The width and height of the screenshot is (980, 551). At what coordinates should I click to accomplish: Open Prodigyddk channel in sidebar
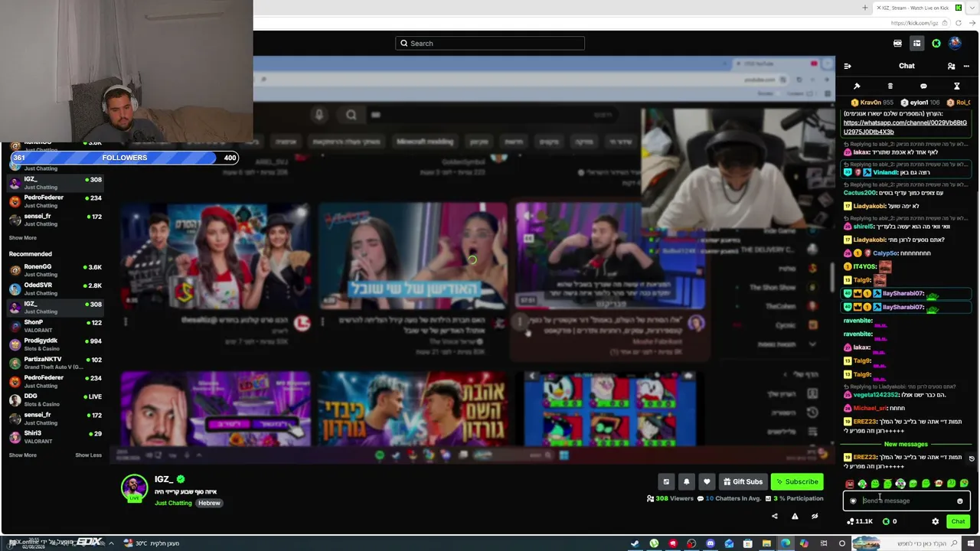click(x=55, y=344)
